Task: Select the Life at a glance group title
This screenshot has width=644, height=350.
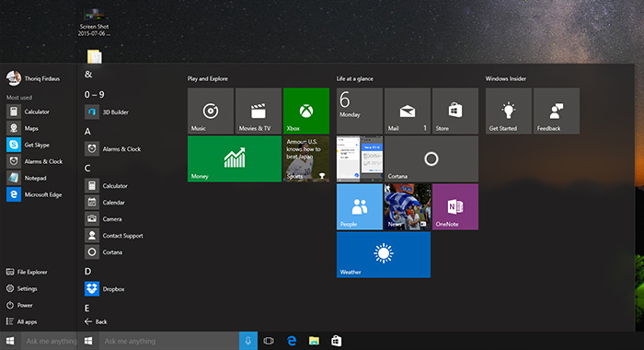Action: (355, 78)
